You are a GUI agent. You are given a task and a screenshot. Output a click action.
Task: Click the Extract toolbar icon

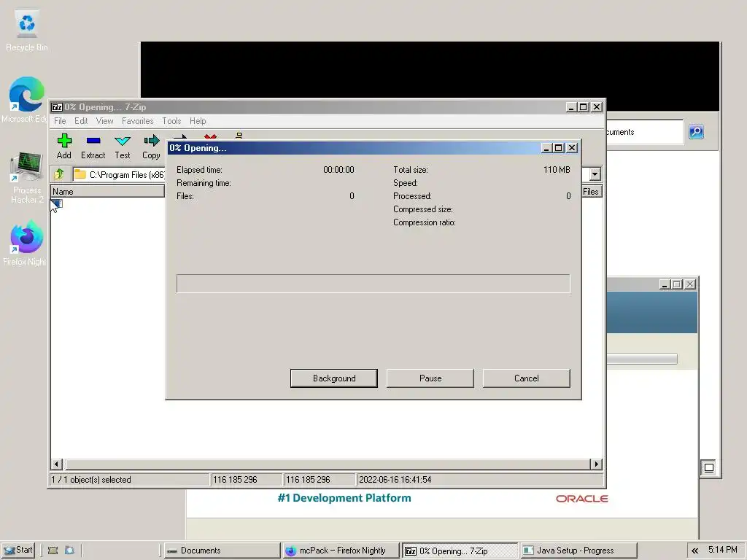93,146
